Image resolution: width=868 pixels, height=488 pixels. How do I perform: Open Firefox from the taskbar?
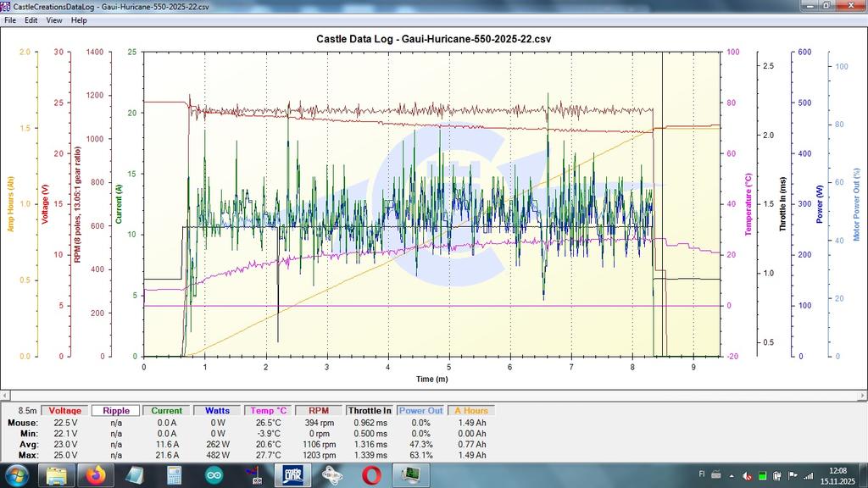[96, 474]
